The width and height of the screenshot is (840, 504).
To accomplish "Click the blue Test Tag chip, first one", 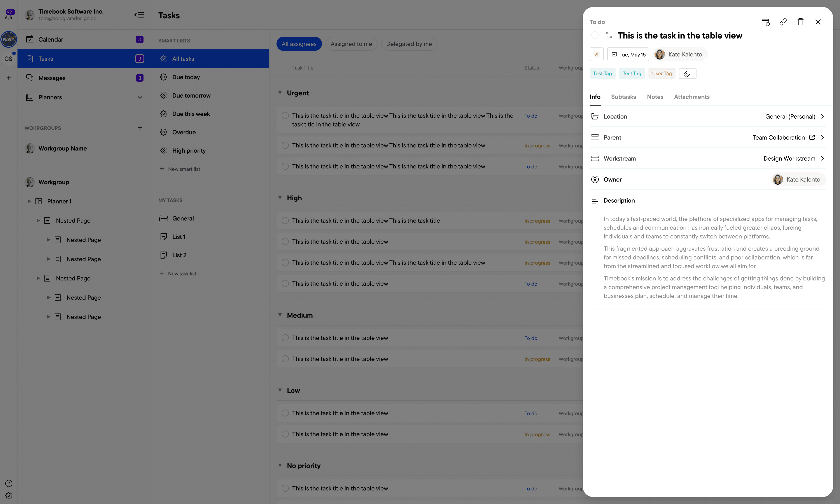I will pos(602,74).
